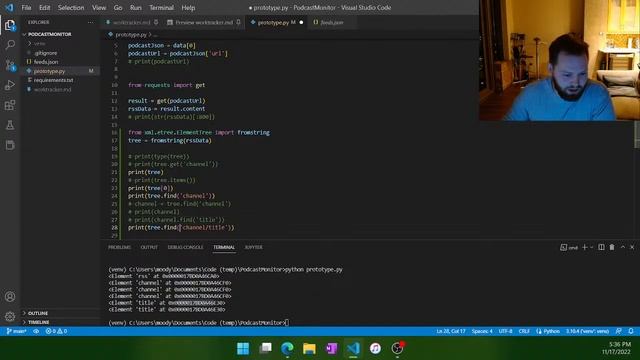Open the Extensions view icon
This screenshot has height=360, width=640.
pos(10,105)
